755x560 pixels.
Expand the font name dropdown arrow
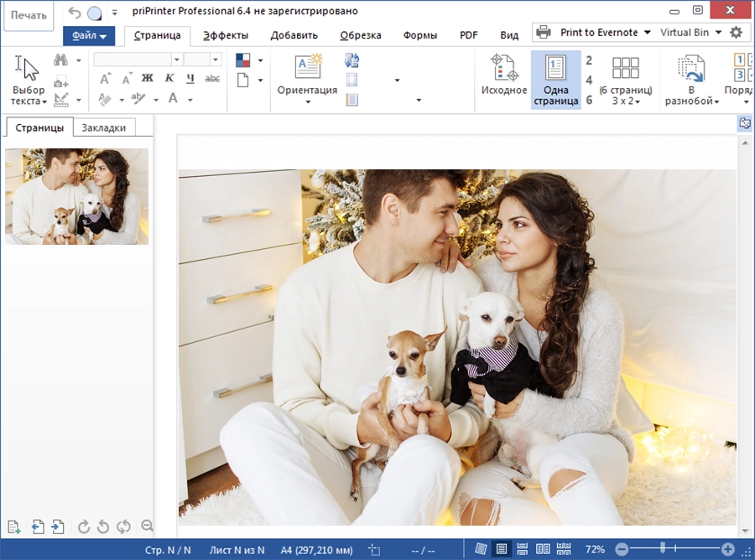(x=177, y=60)
